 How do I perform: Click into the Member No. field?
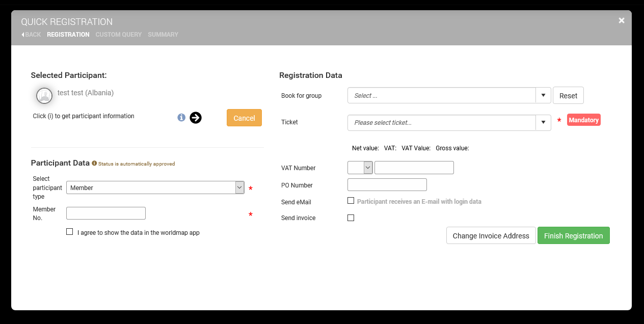[106, 213]
